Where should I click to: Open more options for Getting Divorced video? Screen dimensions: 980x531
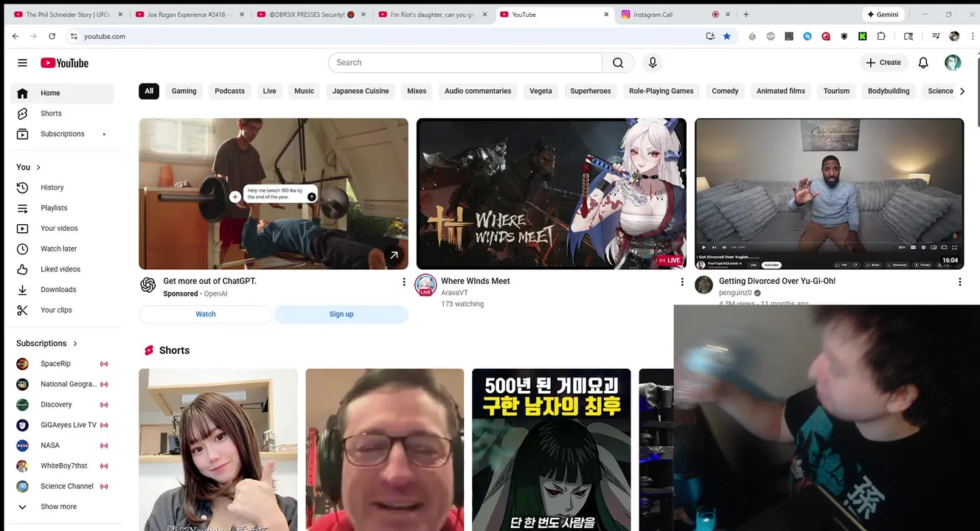click(959, 282)
